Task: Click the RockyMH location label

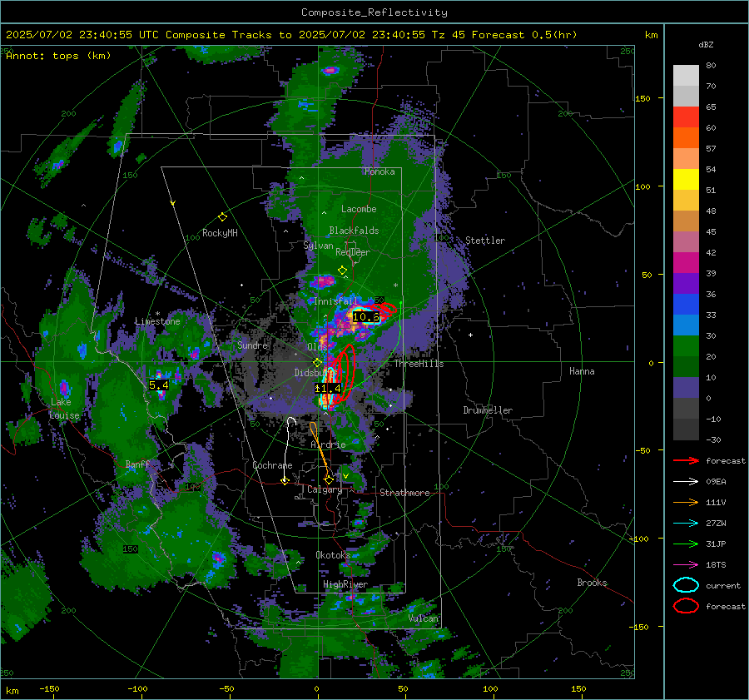Action: click(220, 233)
